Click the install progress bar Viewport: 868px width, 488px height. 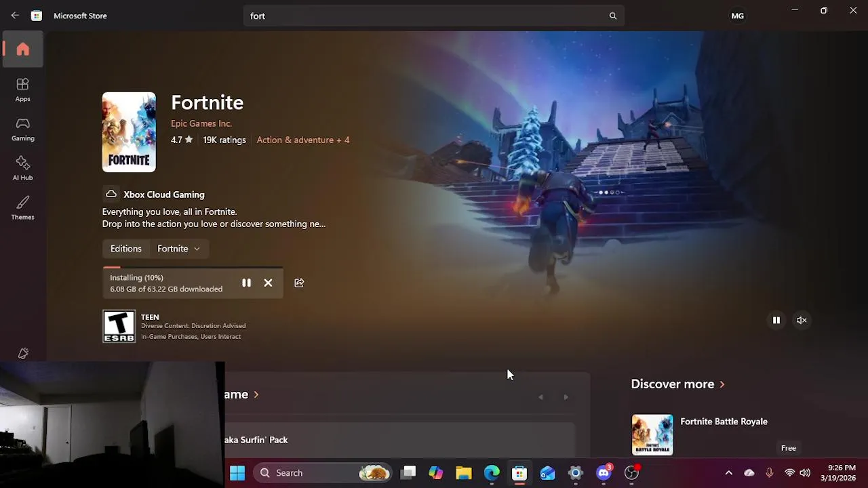(193, 268)
